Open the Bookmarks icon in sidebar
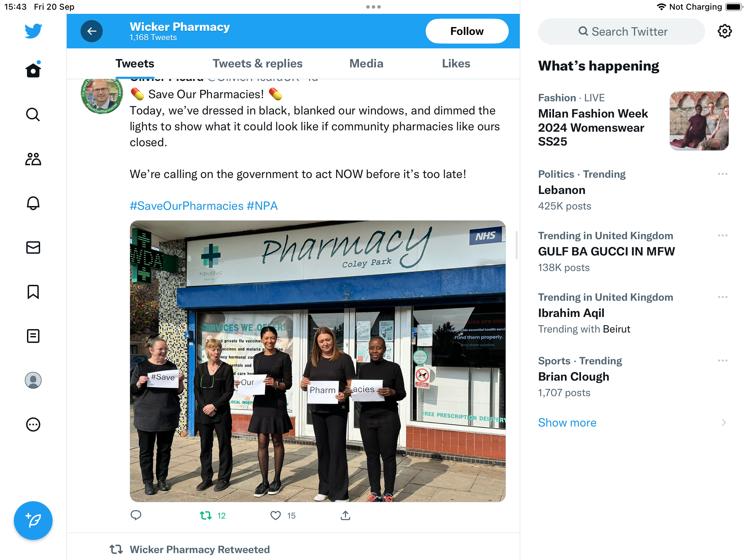 (x=33, y=292)
